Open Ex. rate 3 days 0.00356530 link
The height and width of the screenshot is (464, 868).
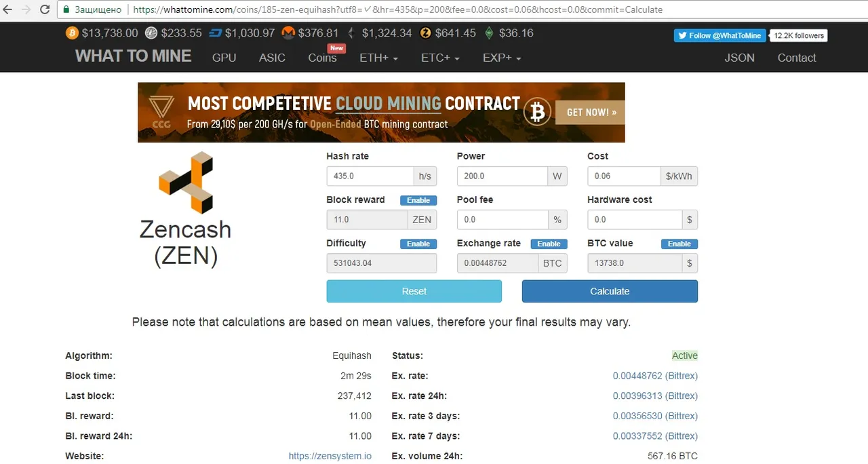point(655,416)
